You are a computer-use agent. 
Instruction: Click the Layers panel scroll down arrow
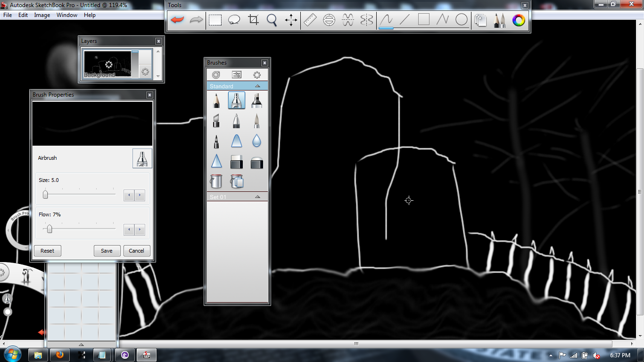pyautogui.click(x=158, y=76)
